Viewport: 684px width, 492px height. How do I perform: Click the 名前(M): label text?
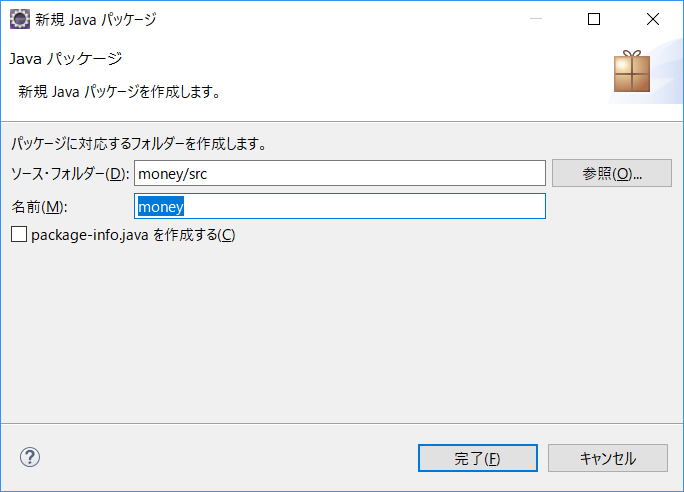[40, 206]
